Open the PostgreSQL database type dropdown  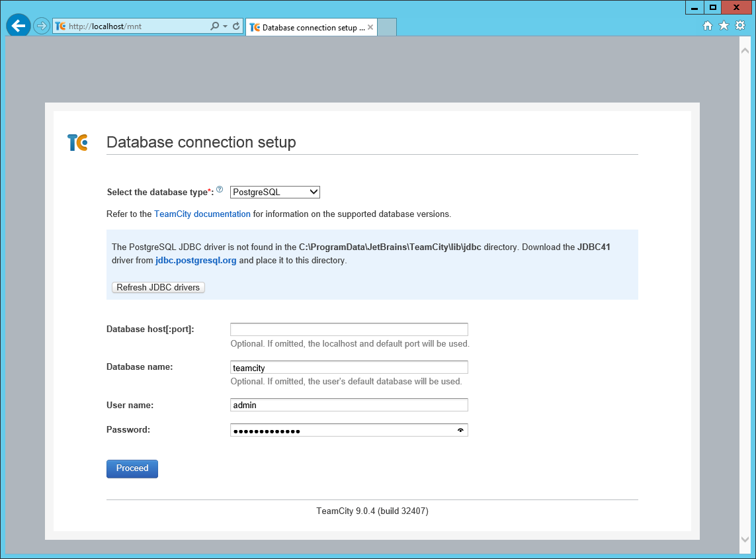[275, 192]
